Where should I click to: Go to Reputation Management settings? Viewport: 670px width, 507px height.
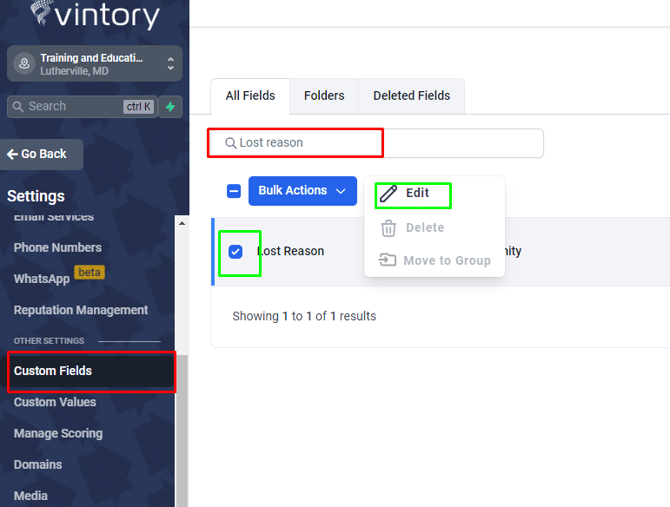(80, 310)
